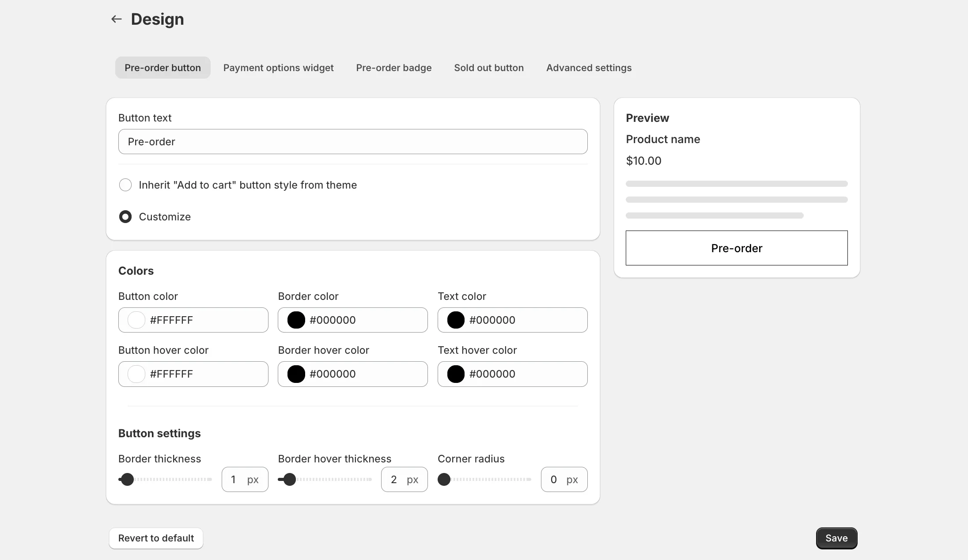Screen dimensions: 968x560
Task: Click the Border thickness slider handle
Action: pyautogui.click(x=127, y=479)
